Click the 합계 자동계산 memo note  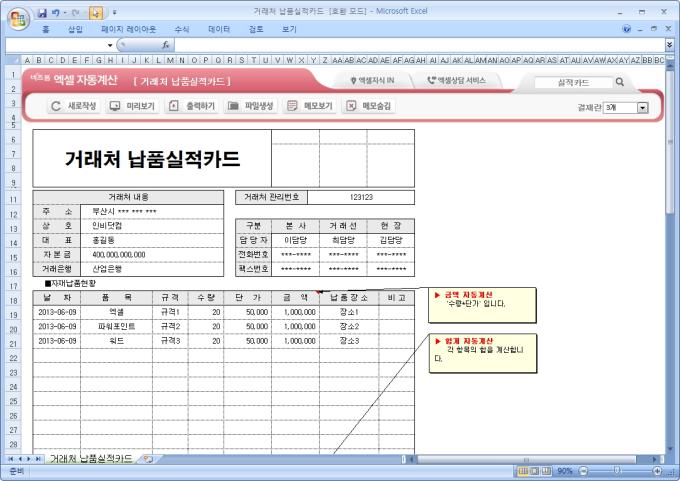click(x=483, y=353)
